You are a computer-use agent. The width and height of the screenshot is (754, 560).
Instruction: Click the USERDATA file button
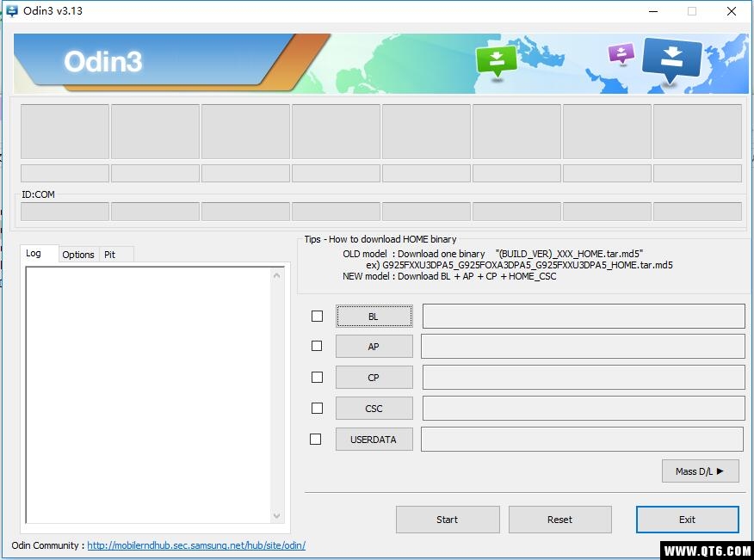pos(374,440)
